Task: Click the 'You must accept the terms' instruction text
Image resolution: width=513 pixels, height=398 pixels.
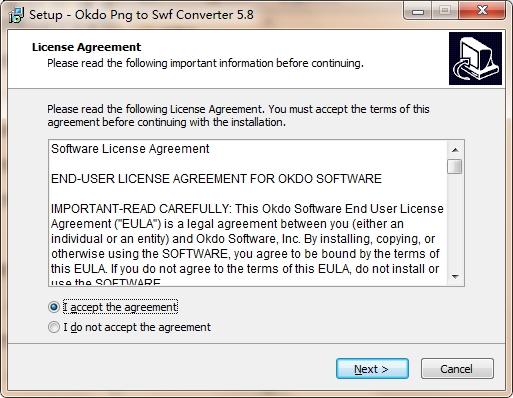Action: coord(238,116)
